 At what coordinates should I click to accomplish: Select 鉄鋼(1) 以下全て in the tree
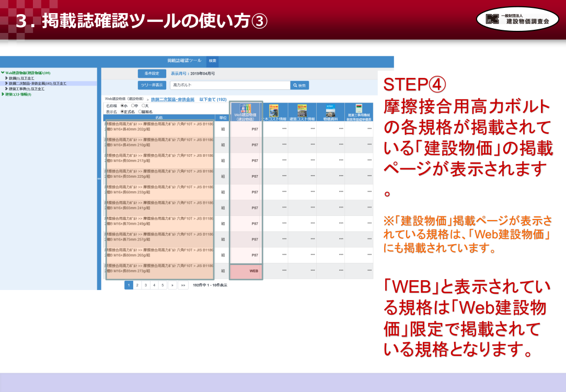point(21,78)
